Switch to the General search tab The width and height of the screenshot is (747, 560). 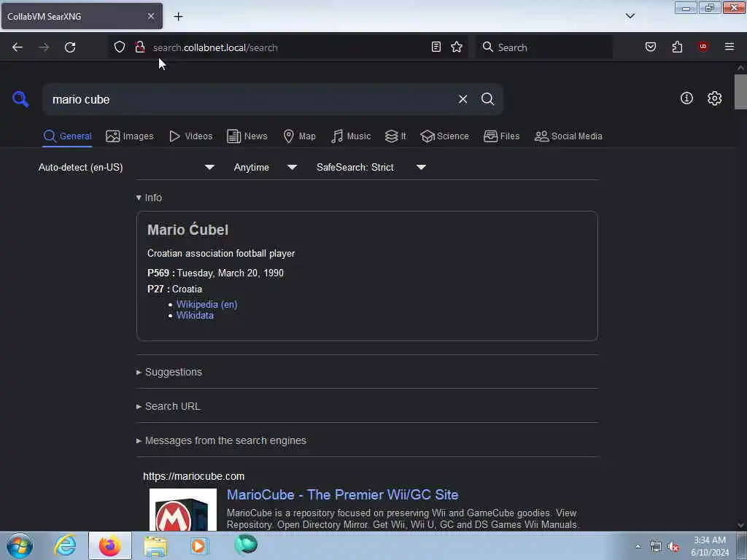coord(67,136)
